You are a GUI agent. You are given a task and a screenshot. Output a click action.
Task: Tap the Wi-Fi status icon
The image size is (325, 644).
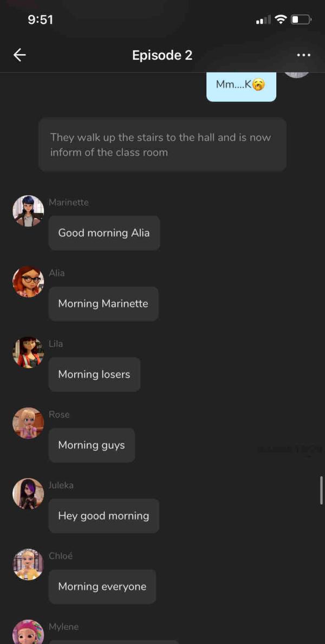(281, 20)
